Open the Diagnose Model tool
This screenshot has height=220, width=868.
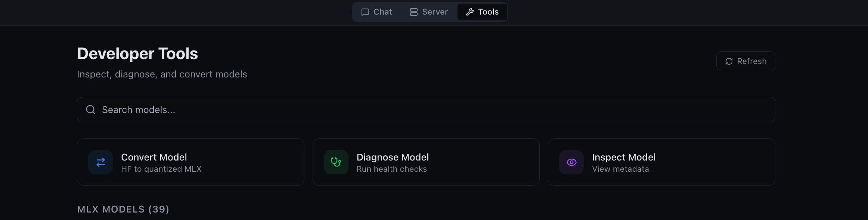tap(426, 162)
